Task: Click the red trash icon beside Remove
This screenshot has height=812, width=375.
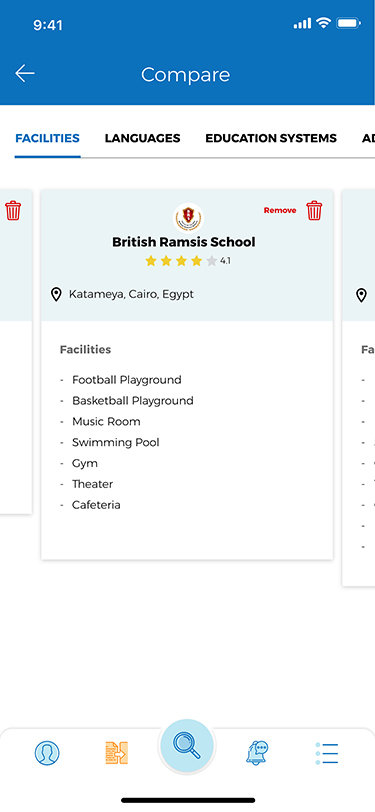Action: (x=314, y=210)
